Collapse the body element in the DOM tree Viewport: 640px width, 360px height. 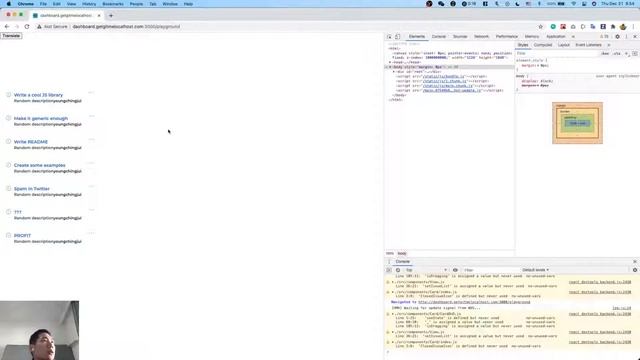tap(390, 67)
